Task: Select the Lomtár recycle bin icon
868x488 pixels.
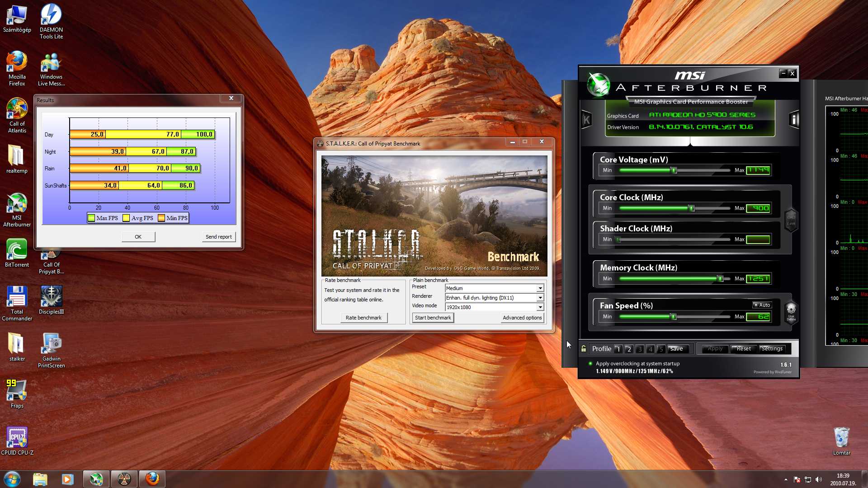Action: coord(841,441)
